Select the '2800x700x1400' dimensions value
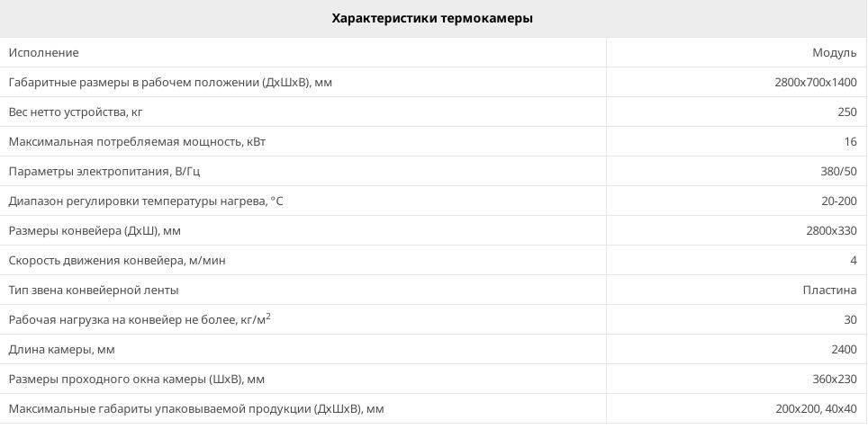The image size is (868, 429). tap(815, 83)
